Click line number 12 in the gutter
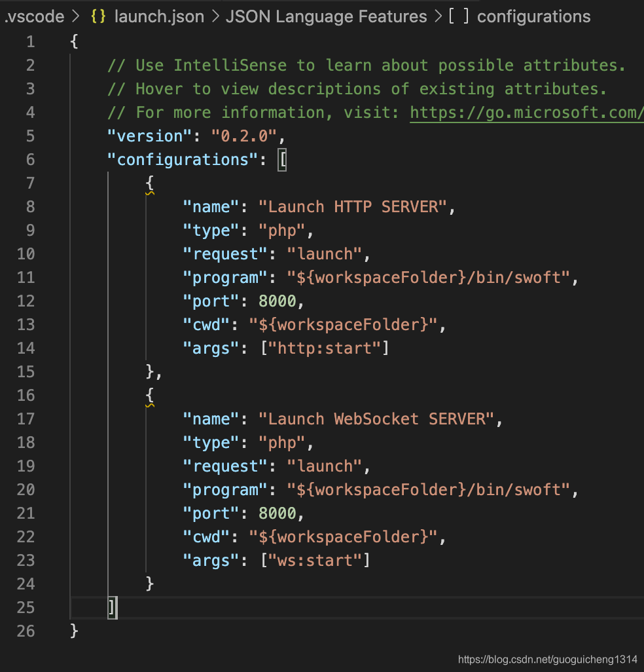This screenshot has height=672, width=644. pyautogui.click(x=26, y=301)
